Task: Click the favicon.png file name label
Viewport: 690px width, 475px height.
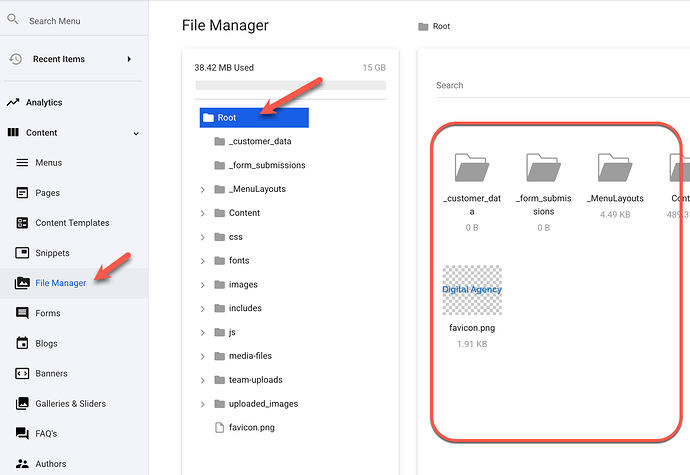Action: tap(472, 328)
